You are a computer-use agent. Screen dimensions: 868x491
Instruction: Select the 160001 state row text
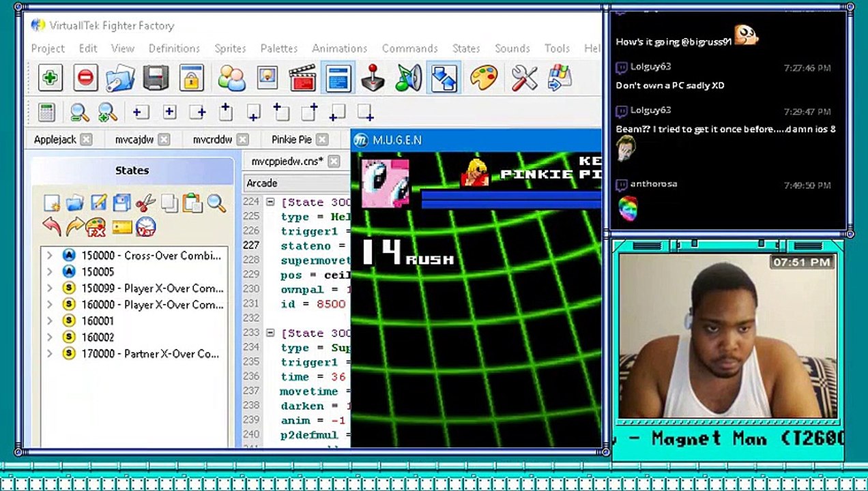98,321
